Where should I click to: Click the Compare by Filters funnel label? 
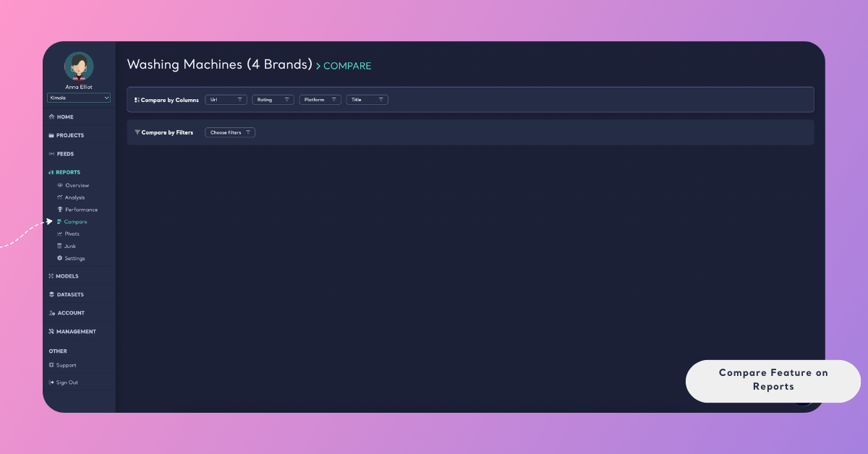[164, 132]
